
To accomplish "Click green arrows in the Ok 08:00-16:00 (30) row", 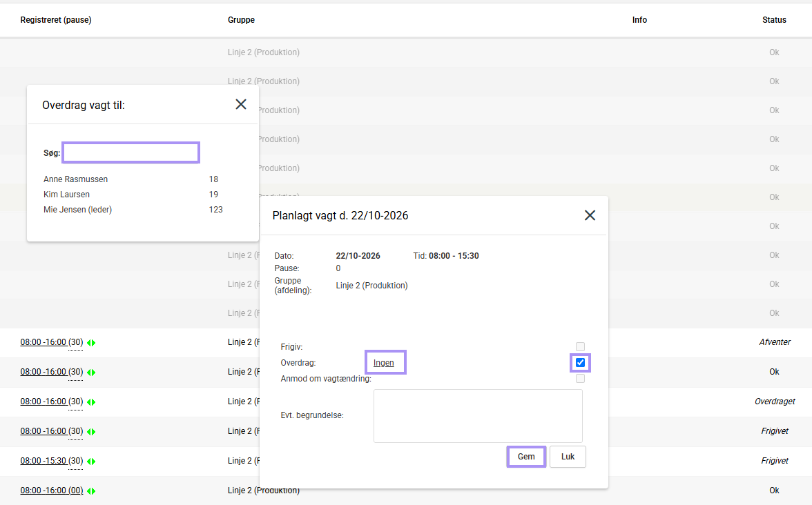I will tap(92, 372).
